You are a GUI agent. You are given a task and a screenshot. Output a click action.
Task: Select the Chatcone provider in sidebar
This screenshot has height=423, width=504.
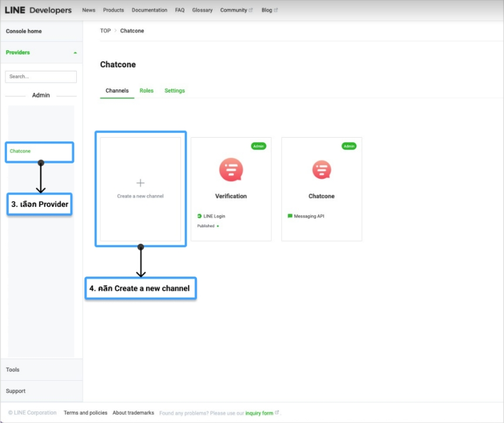pyautogui.click(x=21, y=151)
